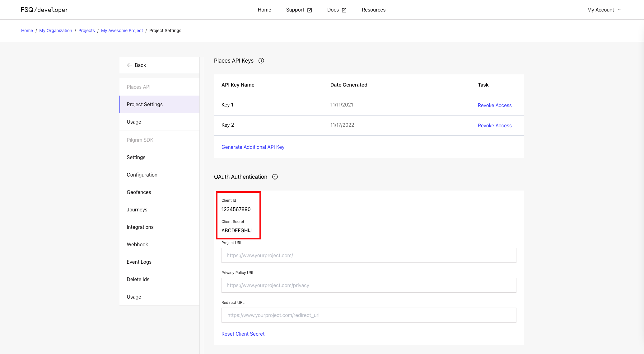The image size is (644, 354).
Task: Open the Resources menu item
Action: (374, 10)
